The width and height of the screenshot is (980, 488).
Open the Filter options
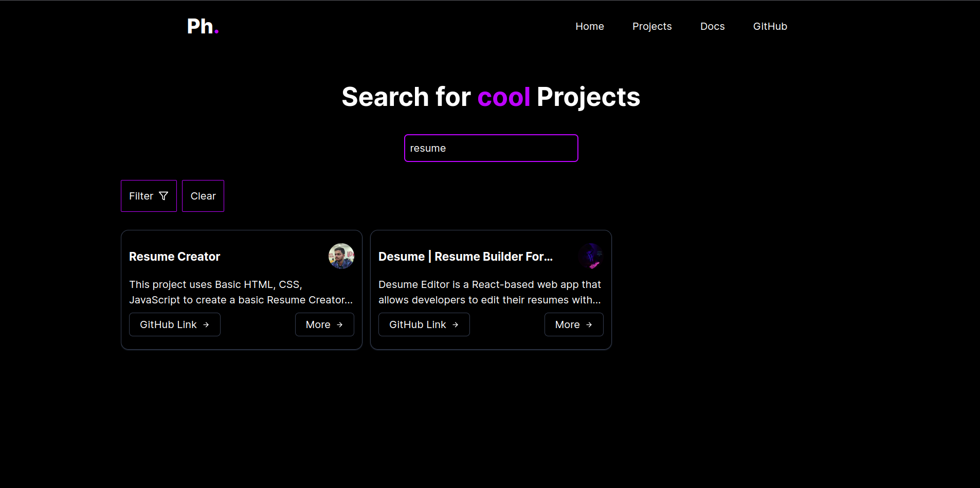click(149, 195)
